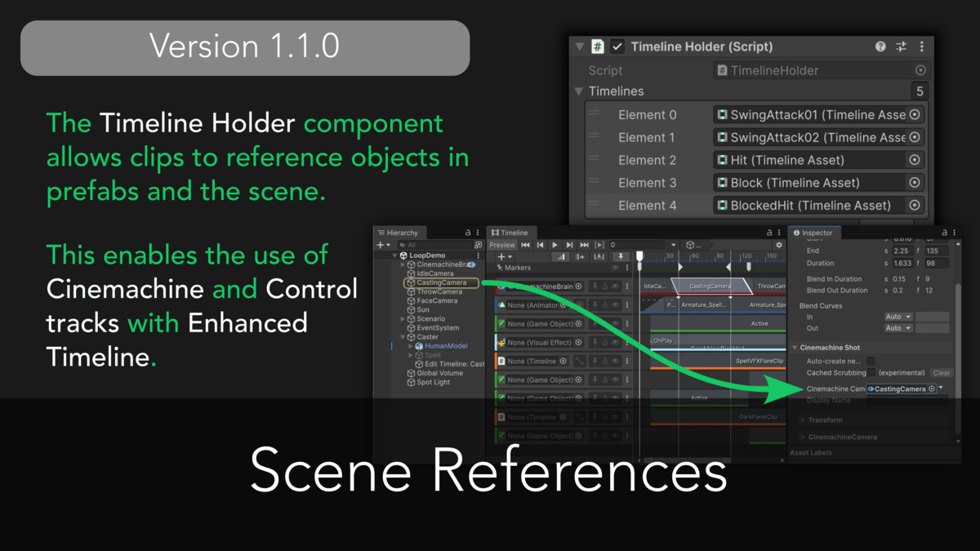This screenshot has height=551, width=980.
Task: Play the Timeline
Action: coord(555,245)
